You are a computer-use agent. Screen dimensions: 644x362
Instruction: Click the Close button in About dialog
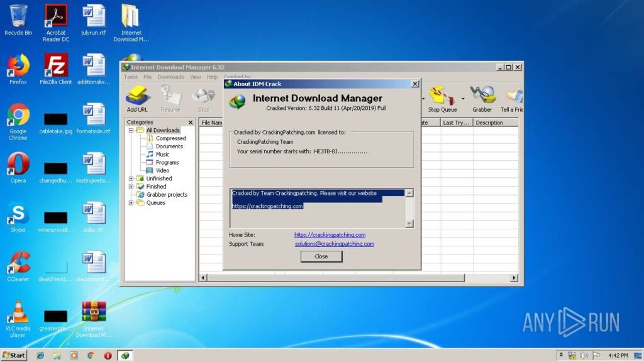pos(321,256)
